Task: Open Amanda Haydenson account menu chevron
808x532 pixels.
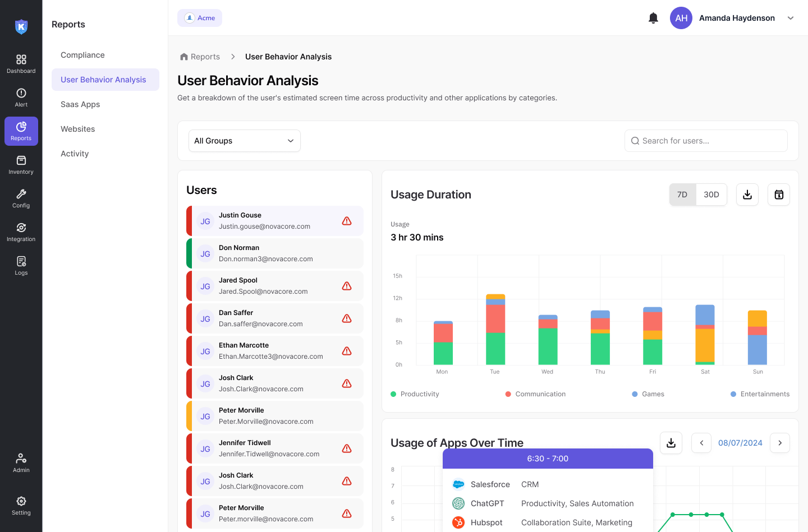Action: point(791,18)
